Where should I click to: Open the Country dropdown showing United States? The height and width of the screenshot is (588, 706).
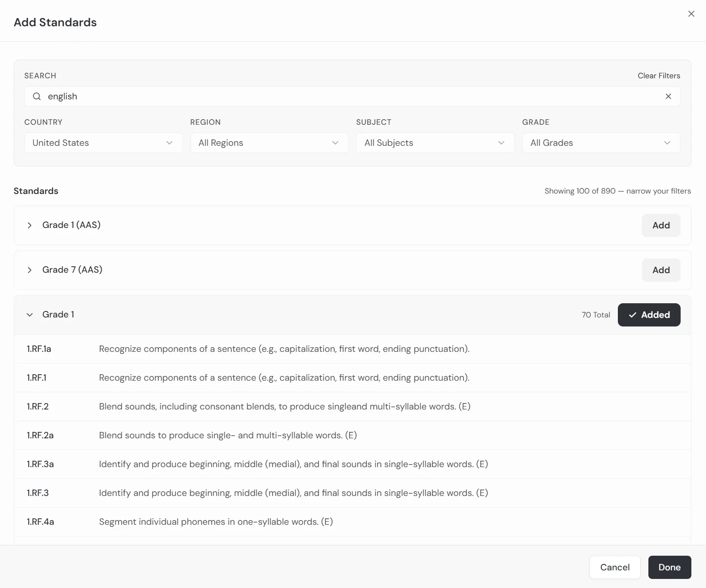coord(103,142)
